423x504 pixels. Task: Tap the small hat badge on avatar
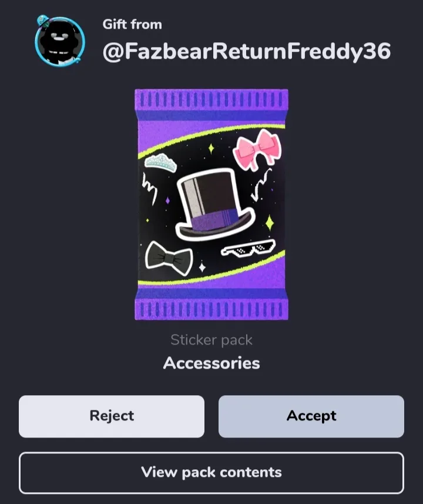(x=42, y=21)
